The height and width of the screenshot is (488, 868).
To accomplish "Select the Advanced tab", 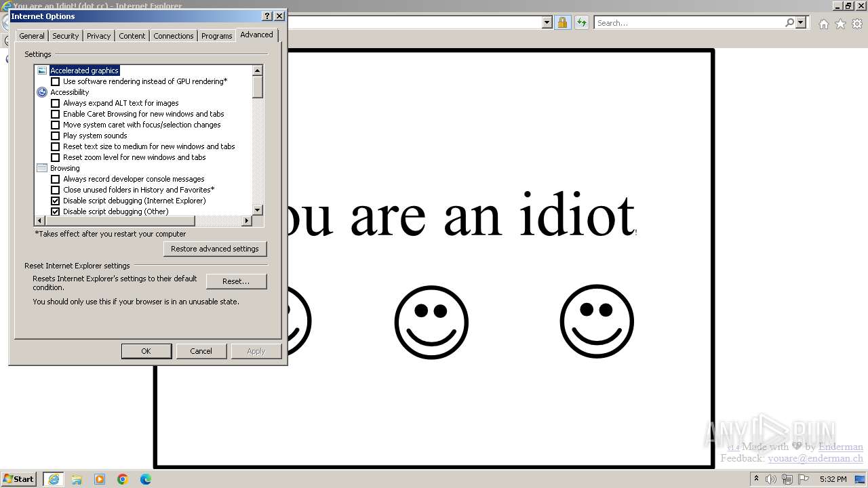I will (256, 35).
